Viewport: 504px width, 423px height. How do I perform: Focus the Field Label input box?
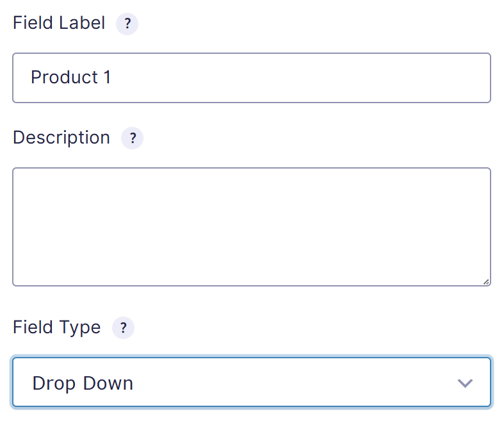(x=252, y=78)
